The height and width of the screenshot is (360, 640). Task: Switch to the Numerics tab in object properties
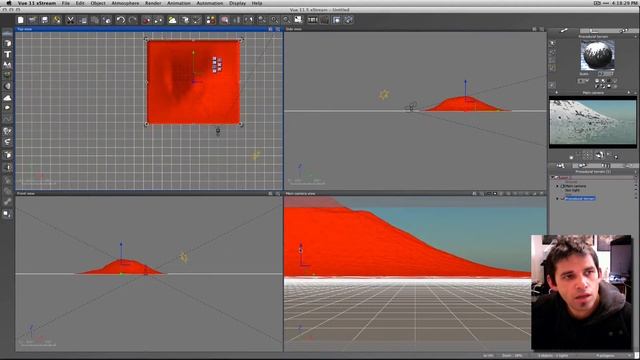[594, 31]
